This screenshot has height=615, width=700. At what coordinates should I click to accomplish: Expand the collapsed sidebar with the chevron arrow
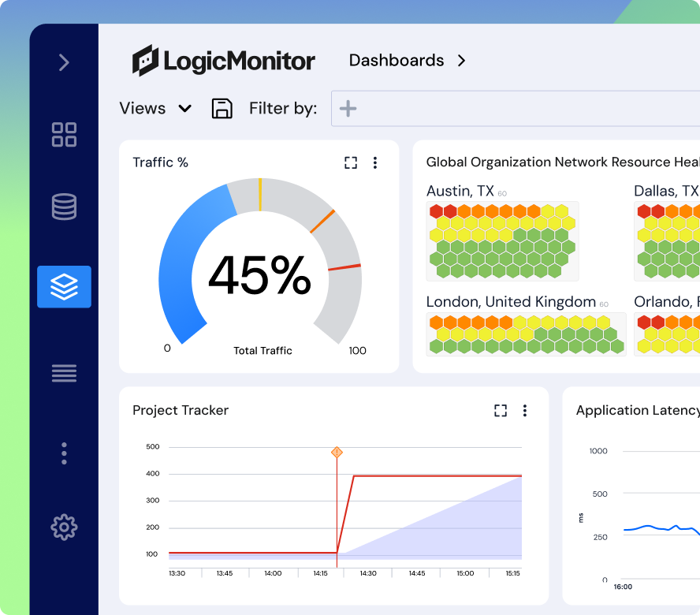pos(64,63)
